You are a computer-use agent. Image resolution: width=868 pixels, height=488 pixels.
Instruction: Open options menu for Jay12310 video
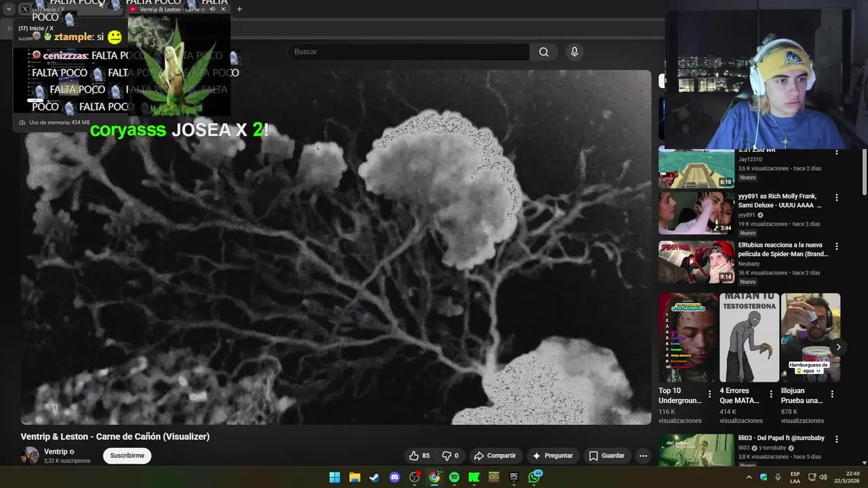click(x=836, y=152)
